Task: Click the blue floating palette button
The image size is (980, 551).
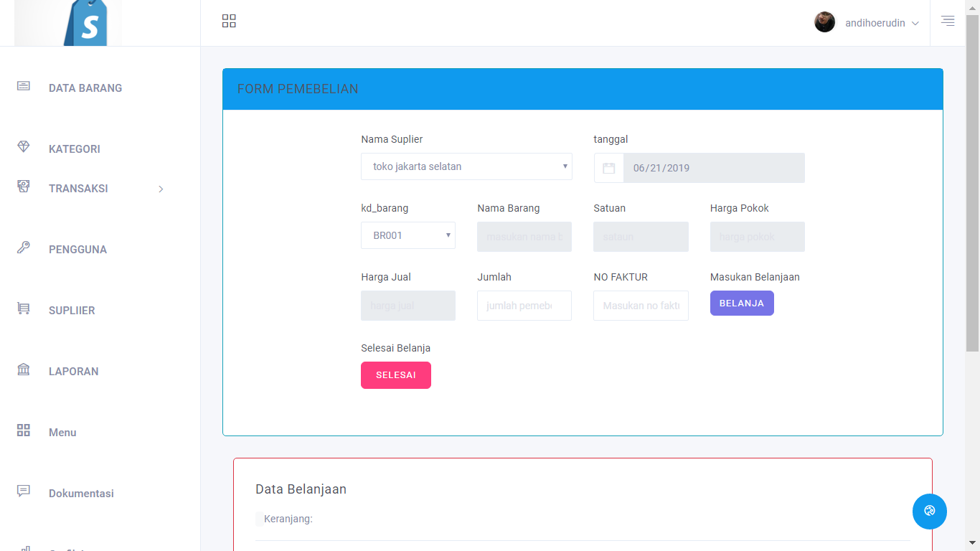Action: (x=930, y=511)
